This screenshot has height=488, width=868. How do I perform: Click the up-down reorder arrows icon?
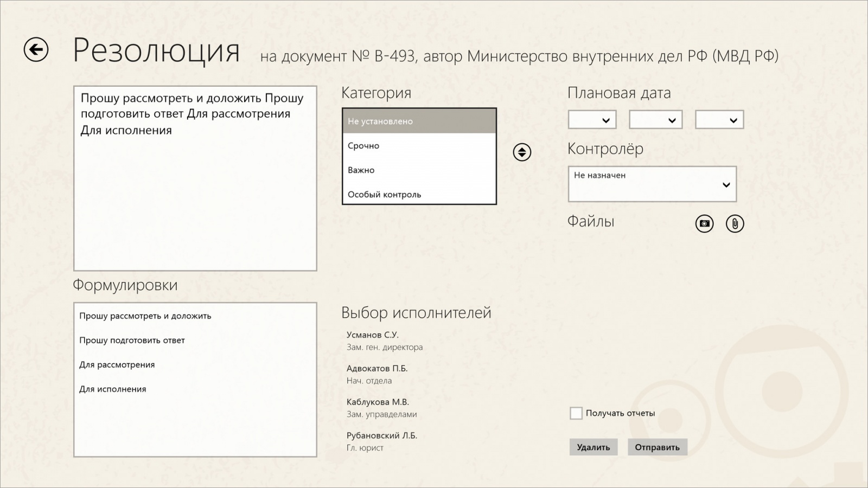click(521, 152)
